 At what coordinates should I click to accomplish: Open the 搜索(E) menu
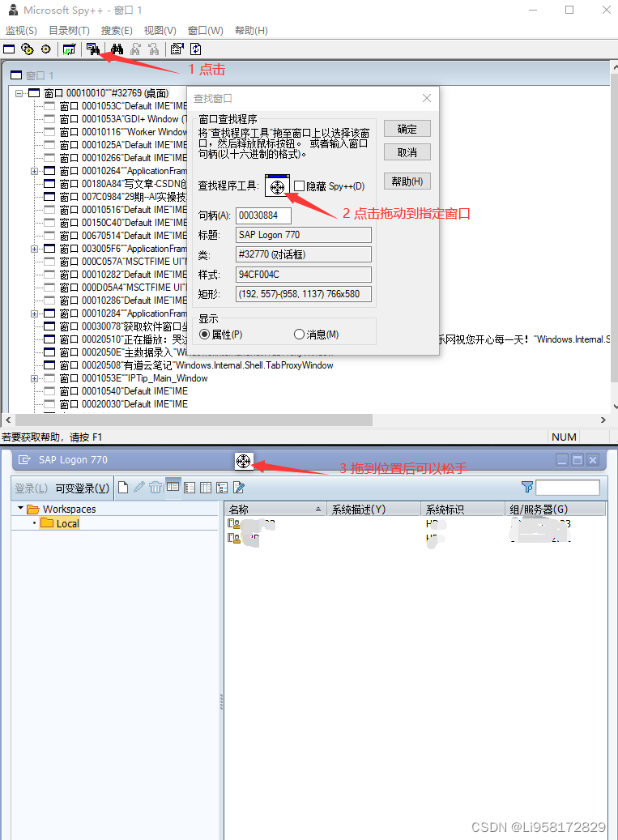pos(117,31)
